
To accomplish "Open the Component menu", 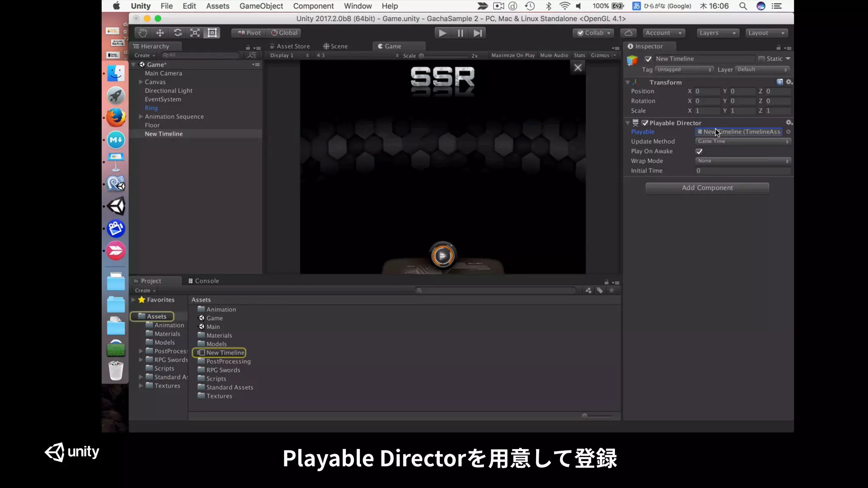I will coord(313,6).
